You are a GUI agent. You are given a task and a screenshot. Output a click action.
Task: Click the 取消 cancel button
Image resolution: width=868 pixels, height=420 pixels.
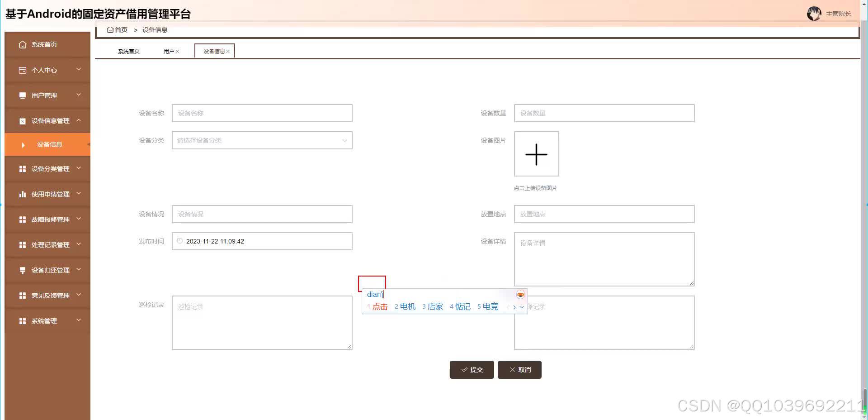click(519, 370)
